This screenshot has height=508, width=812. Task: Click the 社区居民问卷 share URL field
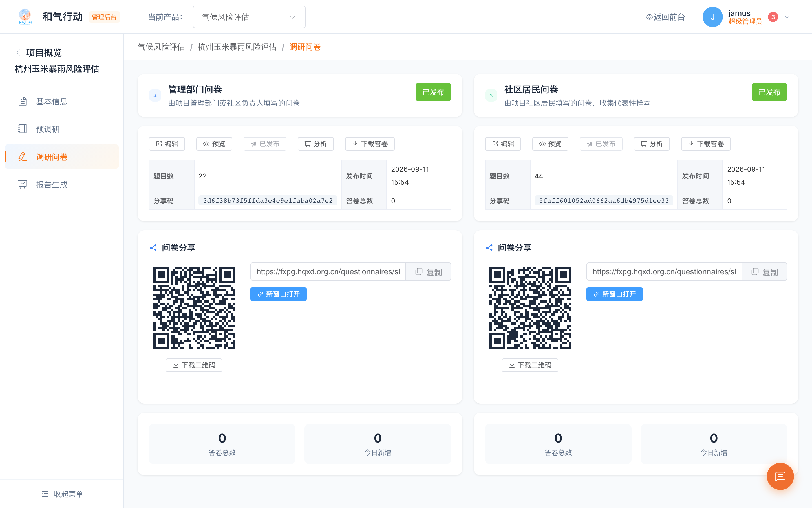pyautogui.click(x=664, y=271)
